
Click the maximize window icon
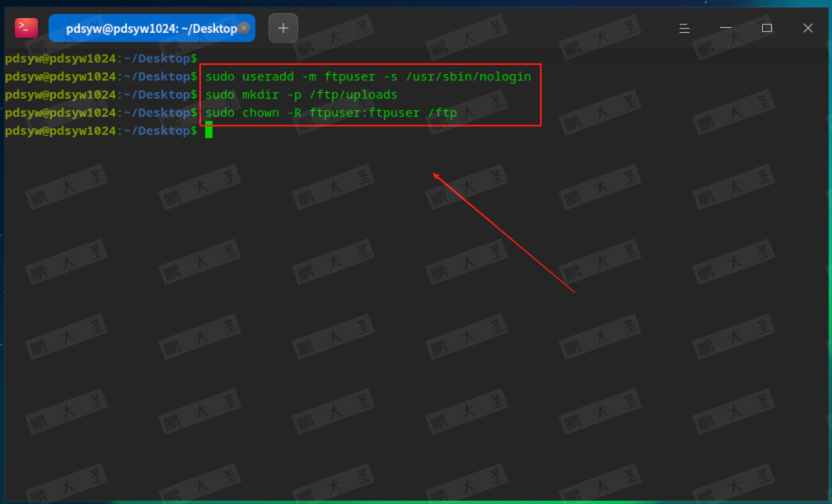click(x=767, y=28)
